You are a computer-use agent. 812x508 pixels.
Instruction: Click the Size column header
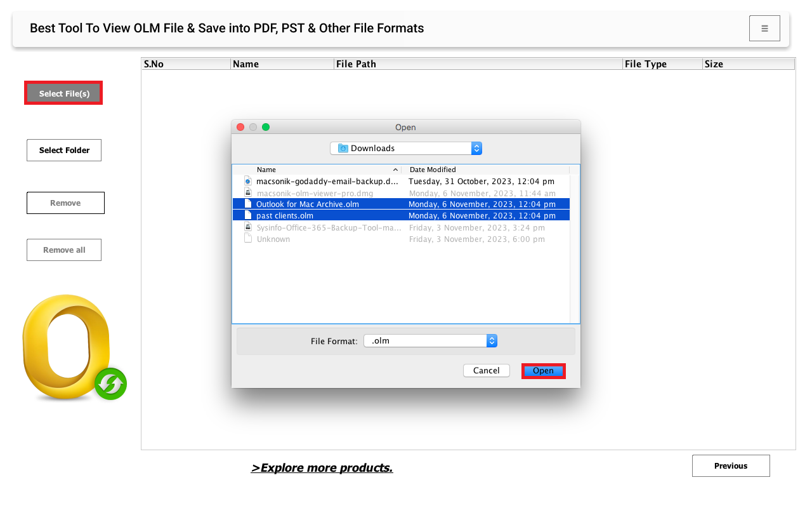pos(749,64)
